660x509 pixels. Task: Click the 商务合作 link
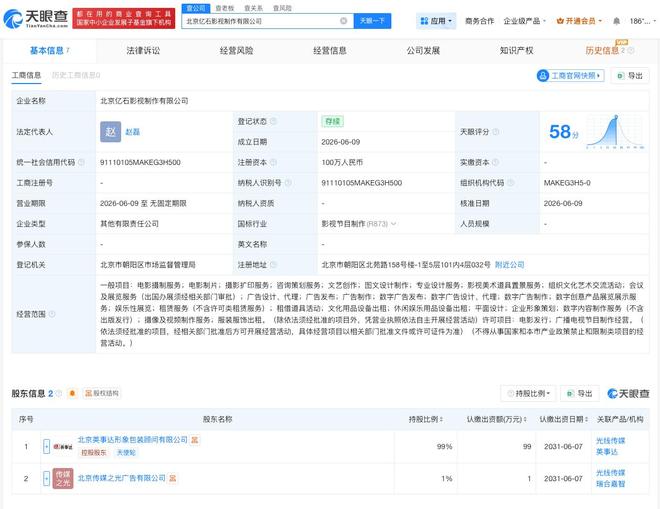479,21
